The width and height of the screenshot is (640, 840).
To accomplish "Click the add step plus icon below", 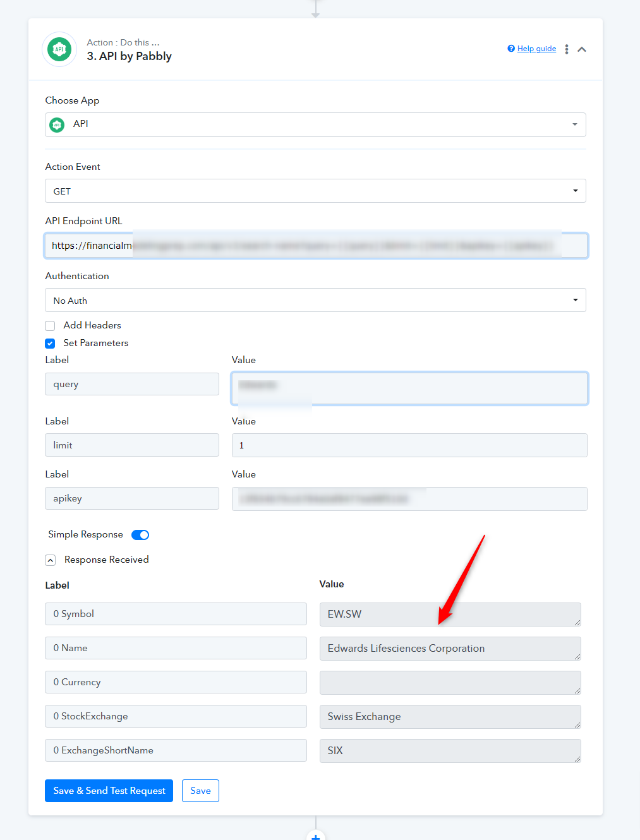I will [315, 836].
